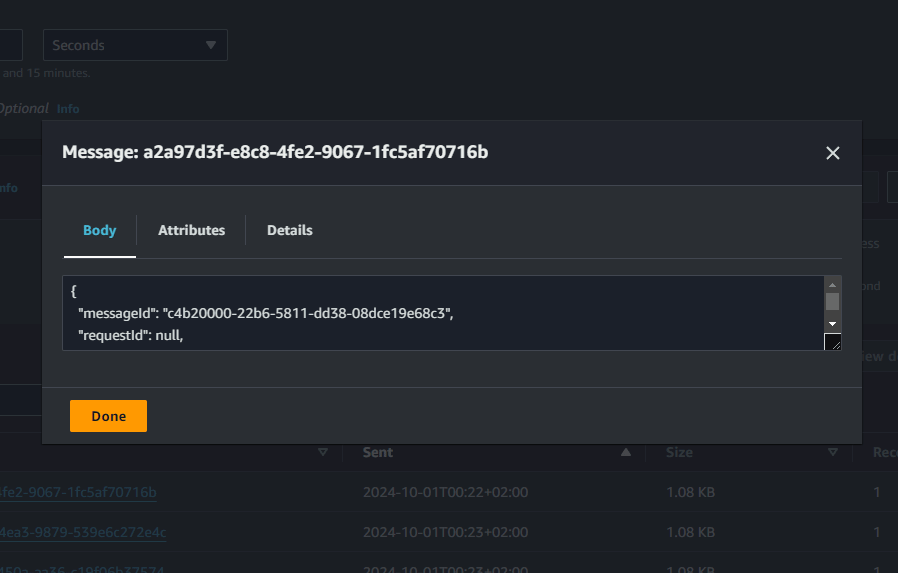Click the message body scrollbar thumb
898x573 pixels.
pyautogui.click(x=832, y=302)
